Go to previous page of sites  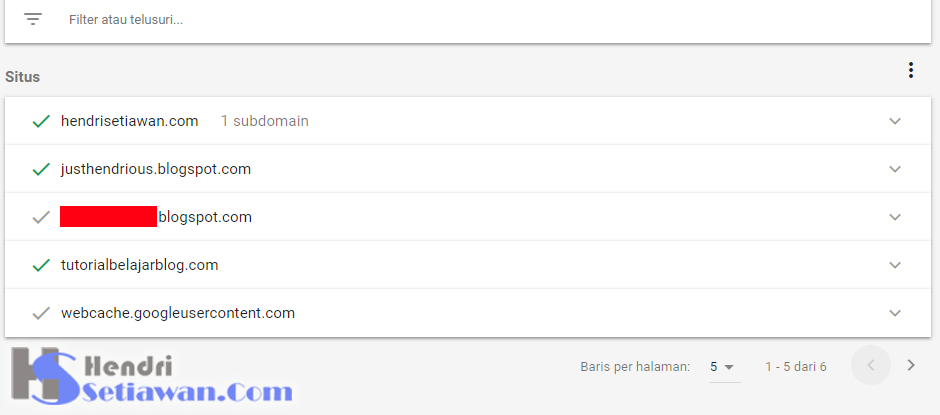(870, 366)
